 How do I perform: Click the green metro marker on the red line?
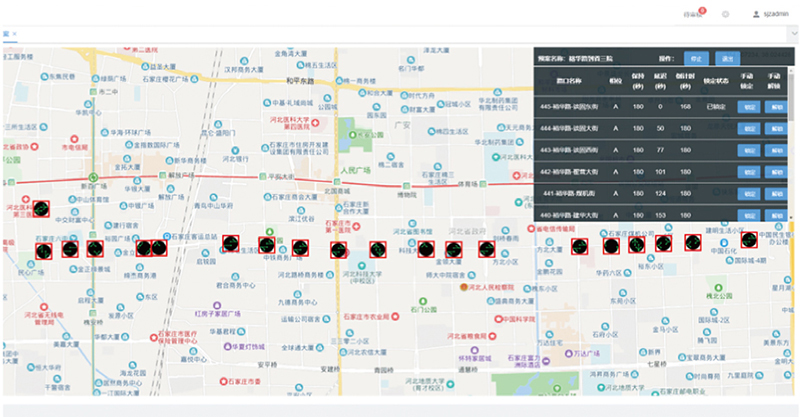point(92,178)
